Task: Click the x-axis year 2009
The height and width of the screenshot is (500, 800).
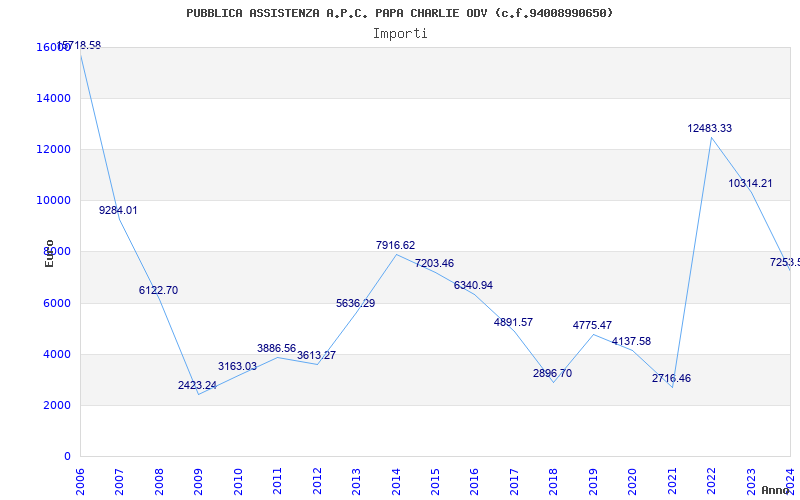Action: coord(198,482)
